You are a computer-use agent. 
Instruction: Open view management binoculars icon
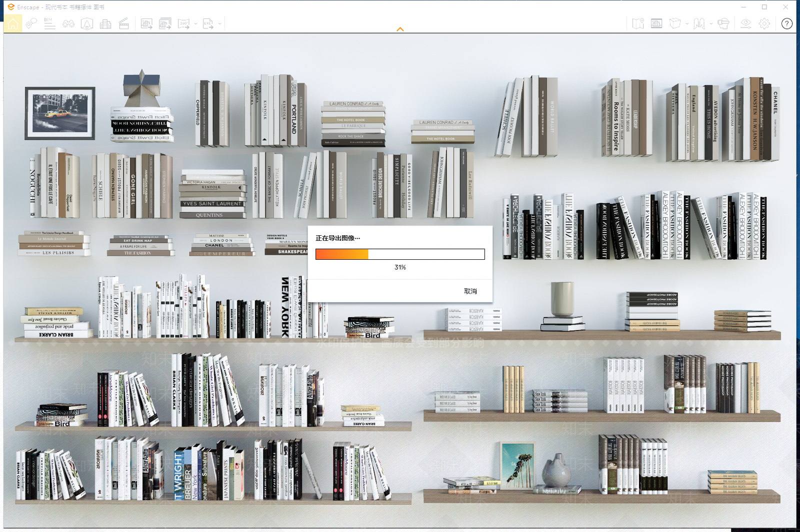[68, 23]
